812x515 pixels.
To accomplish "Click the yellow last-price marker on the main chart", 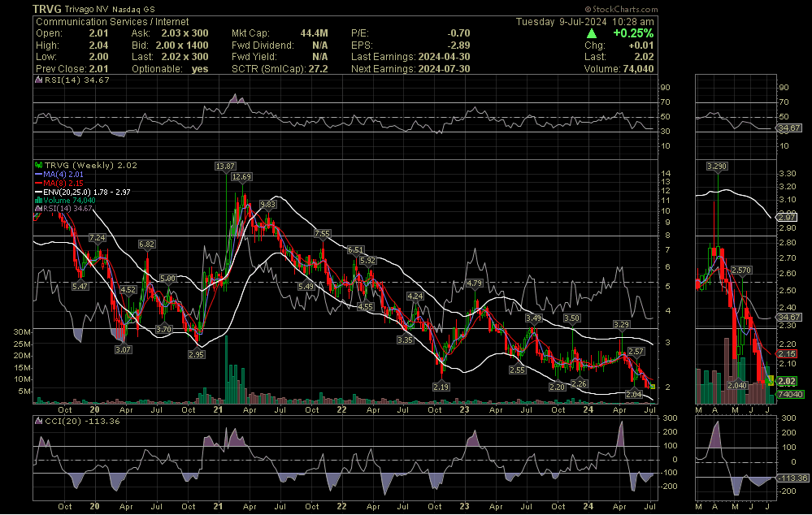I will click(x=653, y=387).
